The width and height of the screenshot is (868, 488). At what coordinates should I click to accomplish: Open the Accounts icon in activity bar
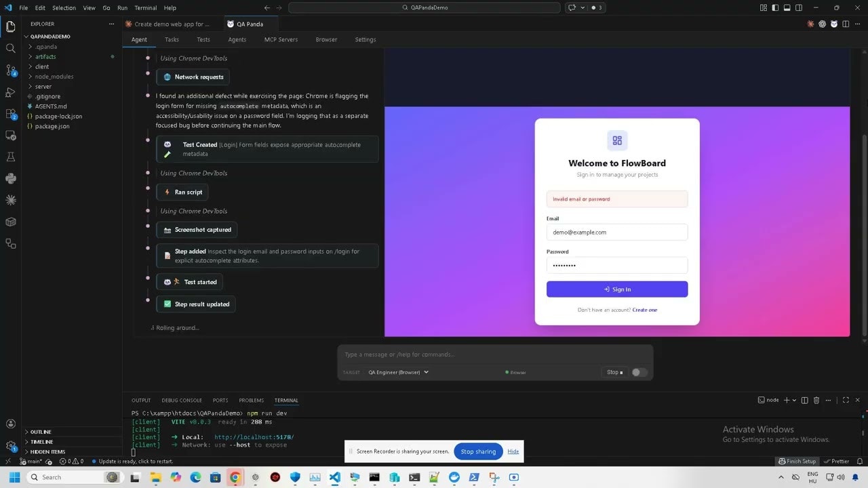click(10, 424)
